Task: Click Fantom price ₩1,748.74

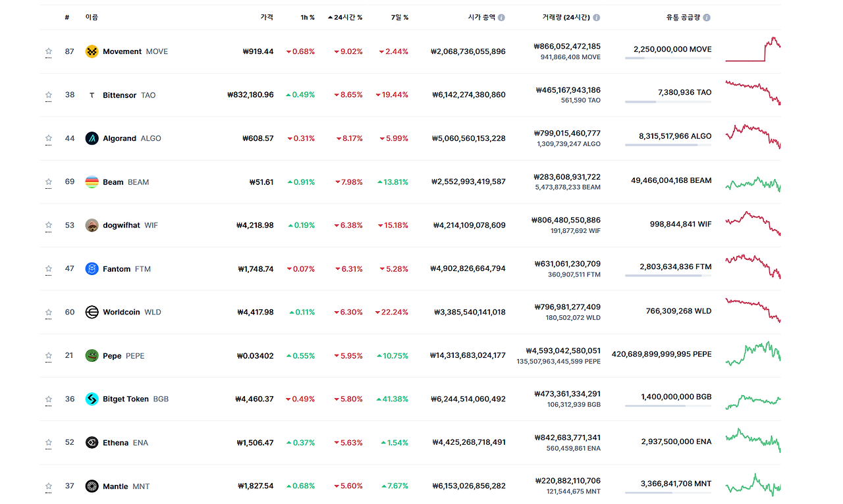Action: point(256,268)
